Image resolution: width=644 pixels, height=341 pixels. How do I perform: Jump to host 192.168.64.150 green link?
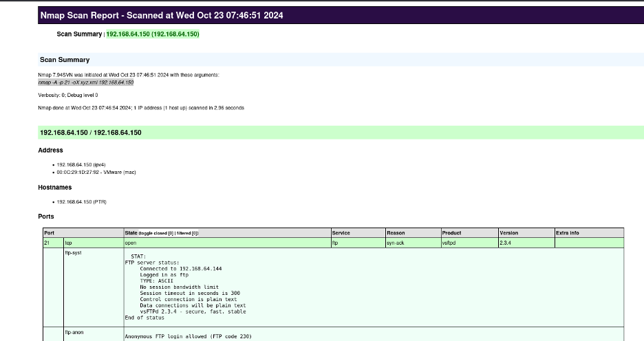(152, 34)
